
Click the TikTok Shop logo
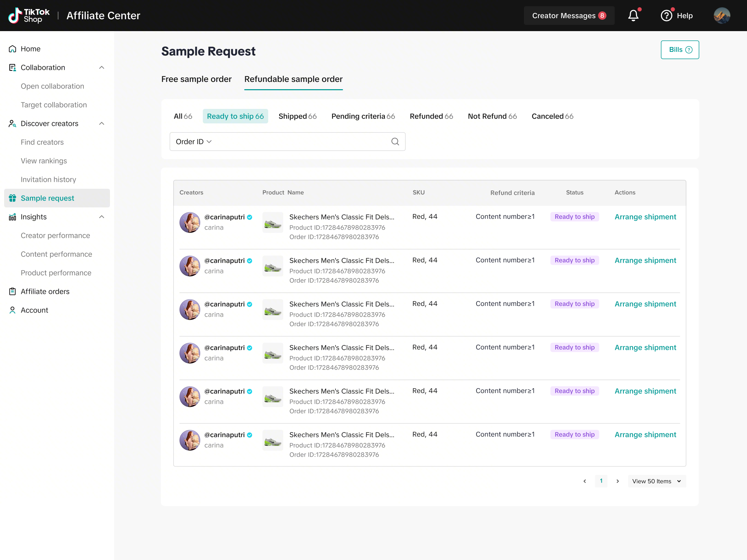pos(29,16)
